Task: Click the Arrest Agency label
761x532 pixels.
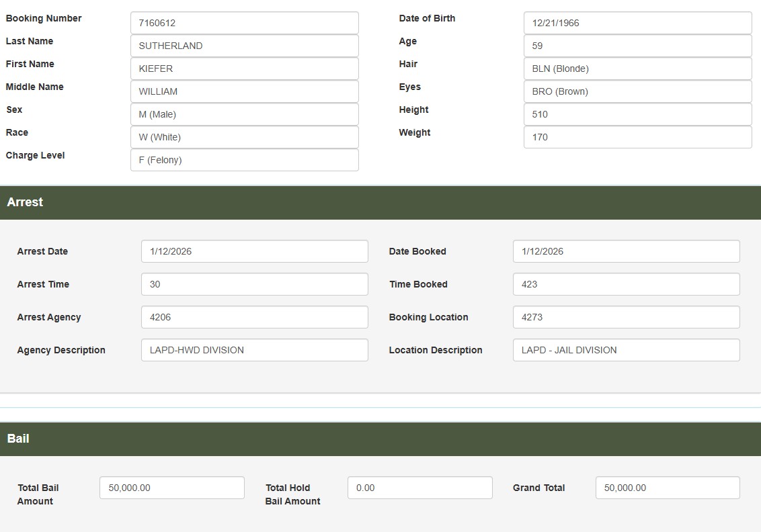Action: [x=49, y=317]
